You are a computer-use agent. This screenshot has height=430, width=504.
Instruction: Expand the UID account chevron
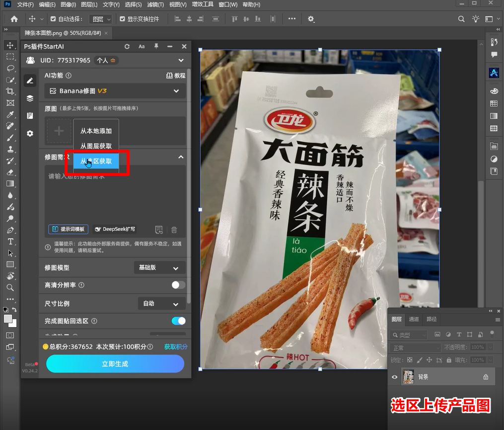click(x=181, y=60)
